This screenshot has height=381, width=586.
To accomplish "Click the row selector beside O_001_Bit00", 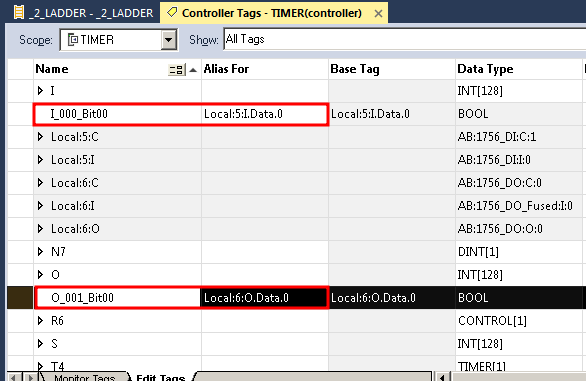I will [x=20, y=298].
